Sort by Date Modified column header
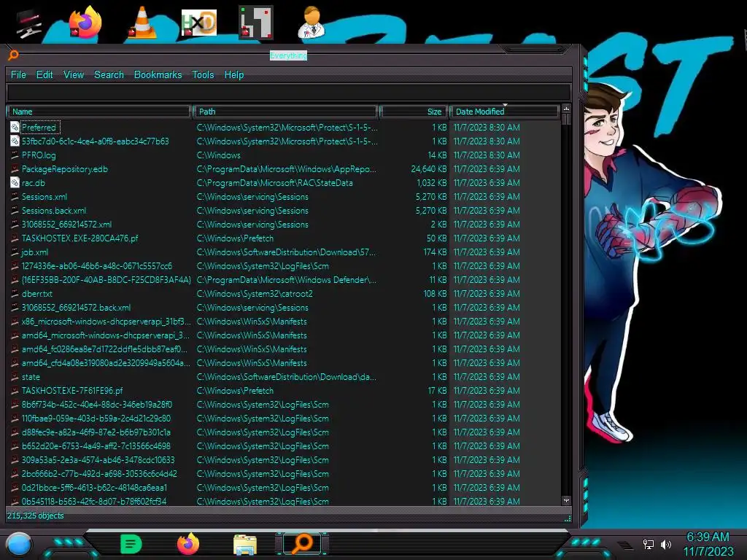Screen dimensions: 747x560 [504, 112]
